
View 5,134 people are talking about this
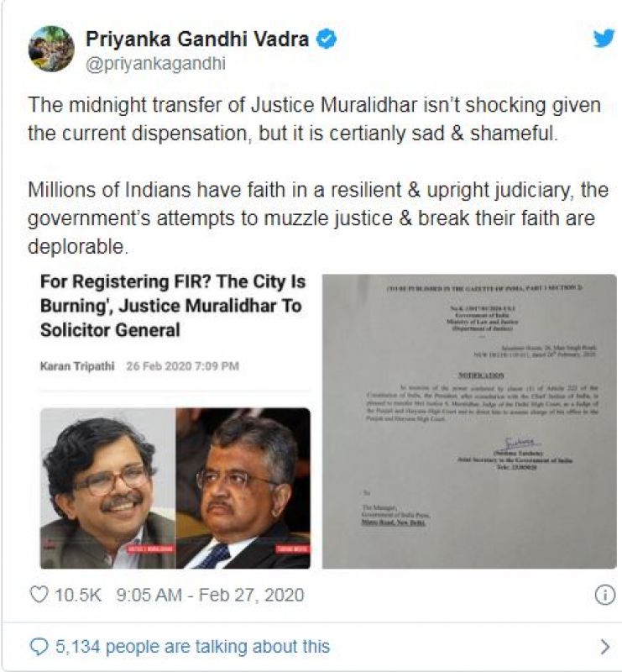coord(193,646)
